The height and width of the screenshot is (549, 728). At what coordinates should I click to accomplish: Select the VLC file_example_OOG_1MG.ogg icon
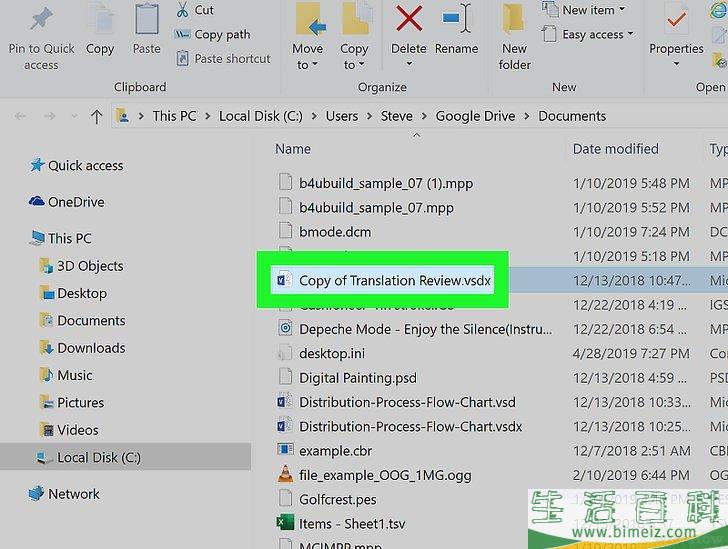285,474
